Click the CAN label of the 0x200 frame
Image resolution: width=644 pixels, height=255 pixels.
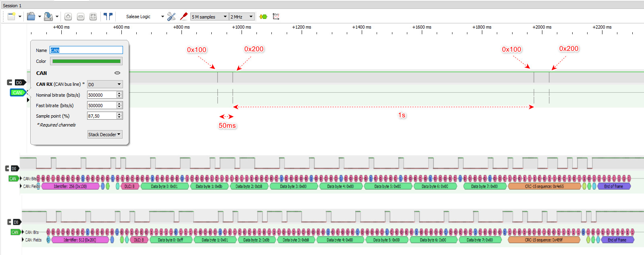point(15,232)
